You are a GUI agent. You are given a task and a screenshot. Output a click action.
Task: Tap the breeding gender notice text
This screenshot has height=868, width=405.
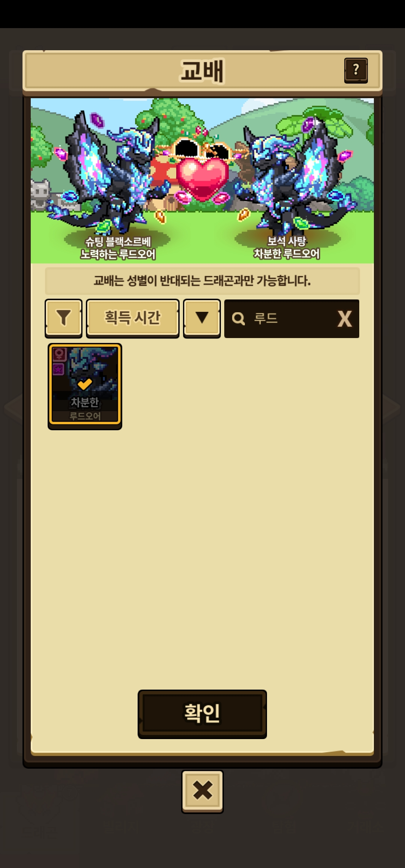pos(202,281)
